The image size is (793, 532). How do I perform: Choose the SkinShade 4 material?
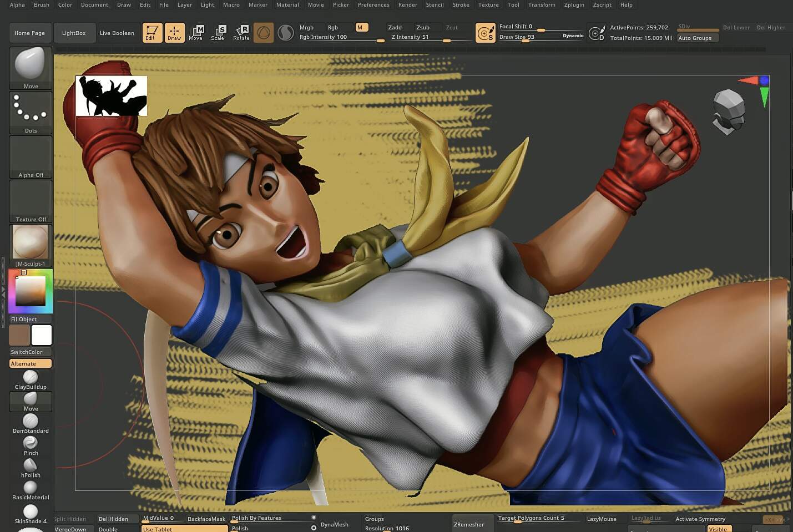tap(31, 514)
